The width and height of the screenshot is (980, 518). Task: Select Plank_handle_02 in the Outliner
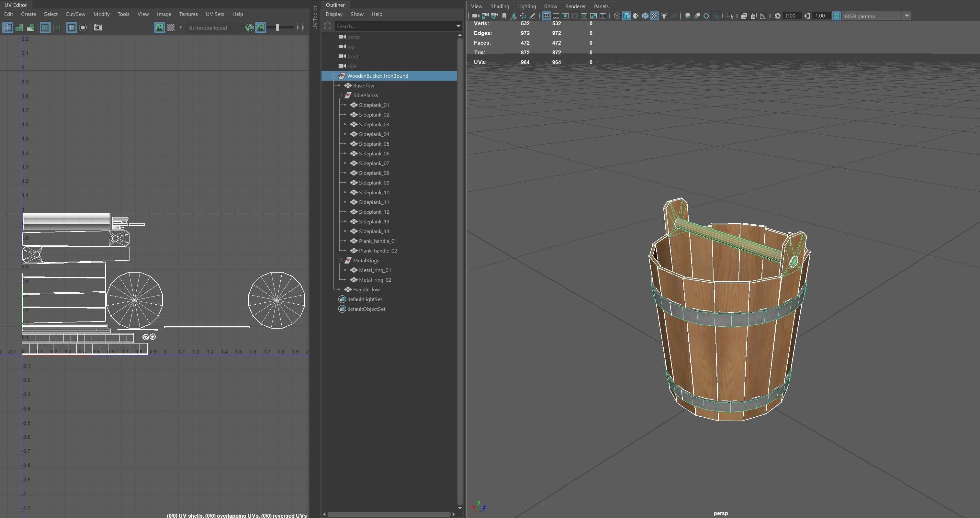377,251
